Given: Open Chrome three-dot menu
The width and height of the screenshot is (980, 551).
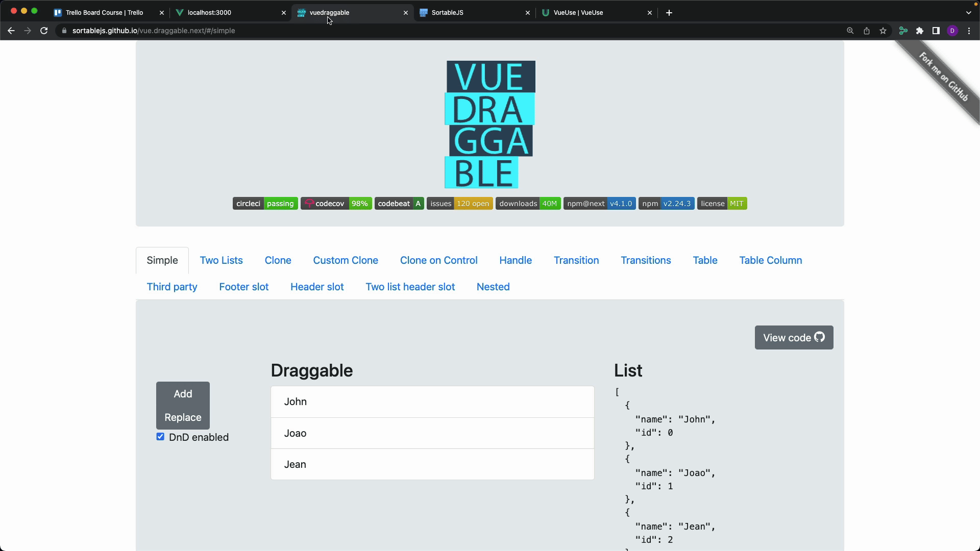Looking at the screenshot, I should 969,31.
